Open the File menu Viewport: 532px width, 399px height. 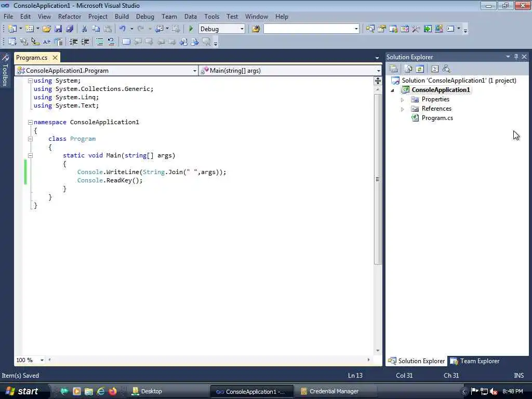8,16
